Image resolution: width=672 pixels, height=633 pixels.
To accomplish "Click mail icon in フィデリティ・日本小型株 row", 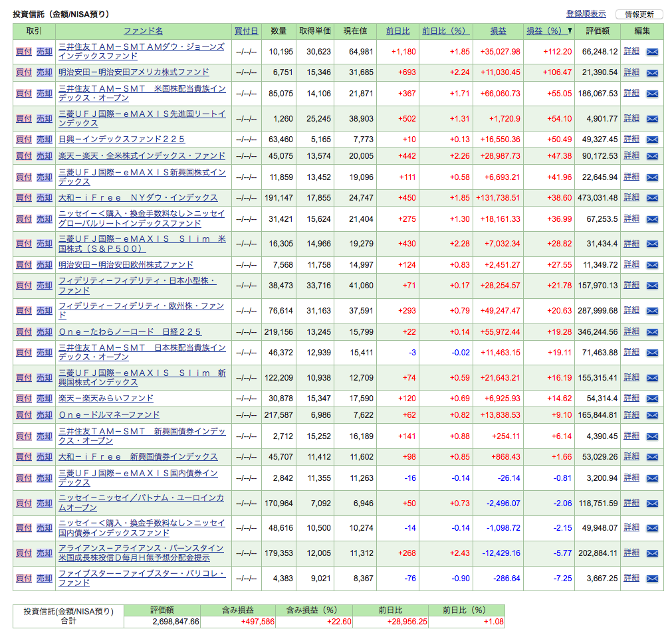I will 652,286.
